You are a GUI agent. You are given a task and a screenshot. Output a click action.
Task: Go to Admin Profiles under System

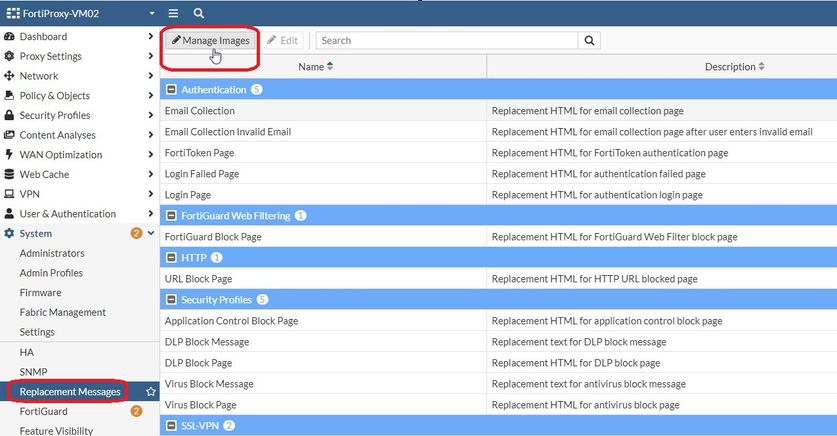[51, 273]
